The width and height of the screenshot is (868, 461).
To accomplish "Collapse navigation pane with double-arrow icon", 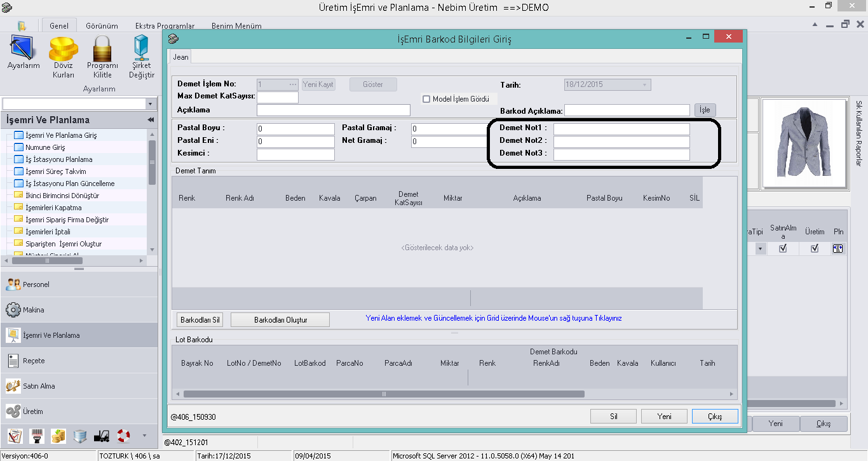I will click(151, 120).
